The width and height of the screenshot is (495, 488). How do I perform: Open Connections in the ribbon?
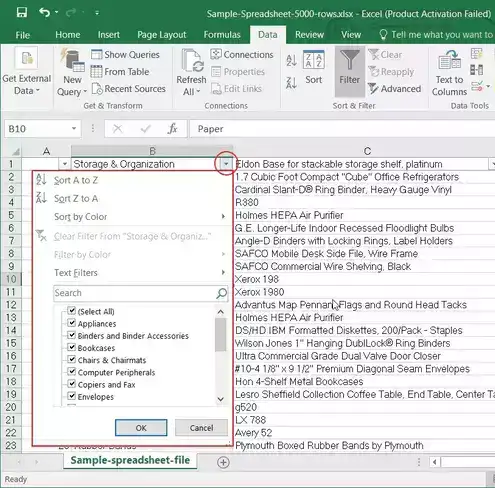click(x=242, y=54)
